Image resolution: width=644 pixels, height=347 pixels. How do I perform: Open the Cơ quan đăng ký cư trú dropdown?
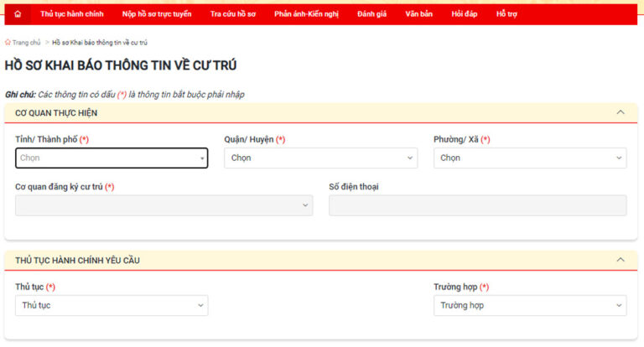coord(164,206)
